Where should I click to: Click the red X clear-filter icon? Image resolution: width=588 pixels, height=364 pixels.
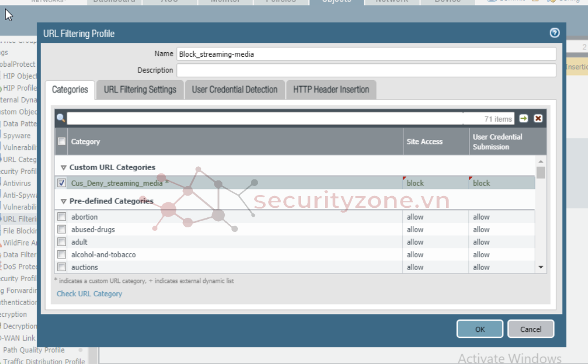pos(538,118)
